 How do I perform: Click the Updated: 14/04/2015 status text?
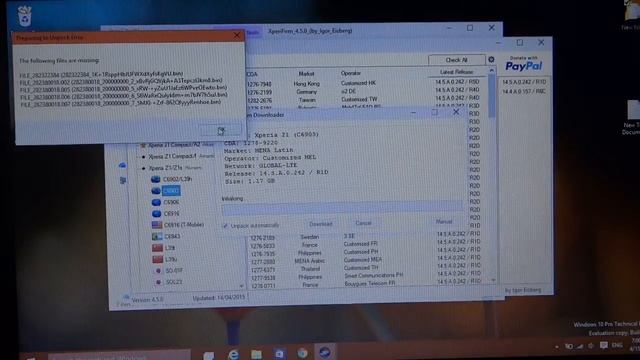coord(219,298)
